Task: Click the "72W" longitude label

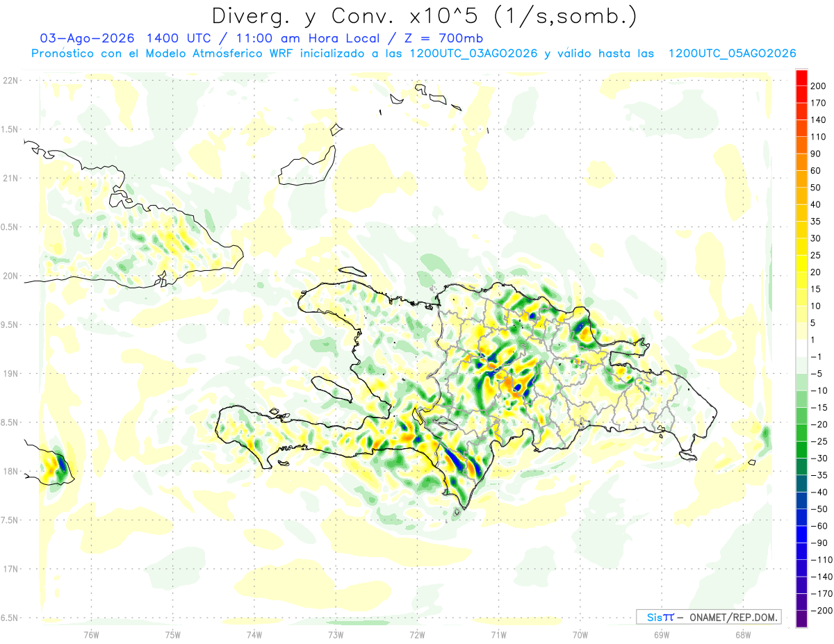Action: (417, 635)
